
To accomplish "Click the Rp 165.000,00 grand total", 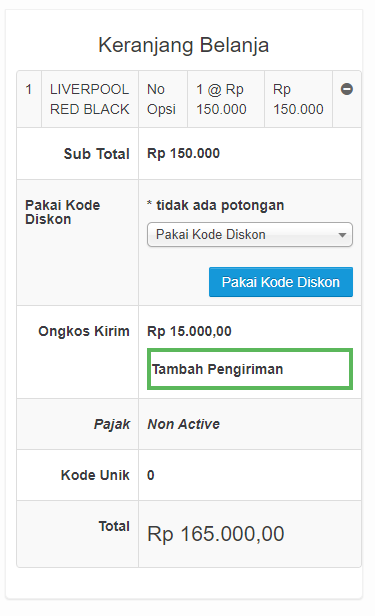I will [216, 534].
